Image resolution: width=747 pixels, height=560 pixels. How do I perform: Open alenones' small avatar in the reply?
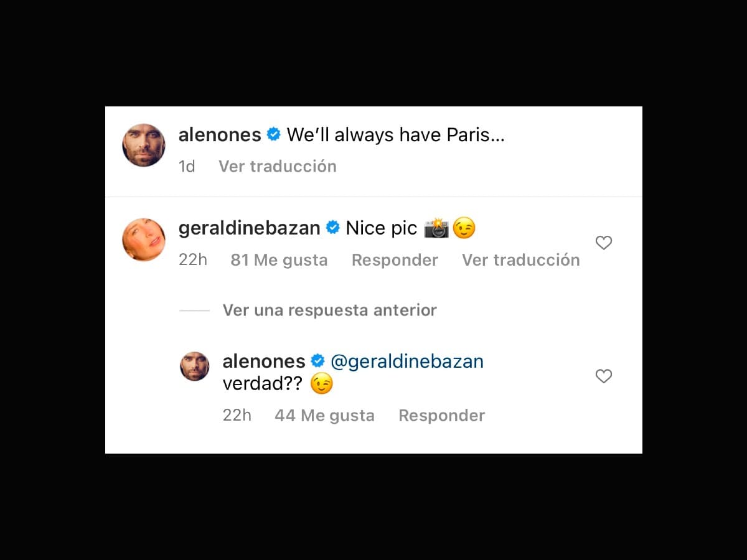tap(195, 366)
